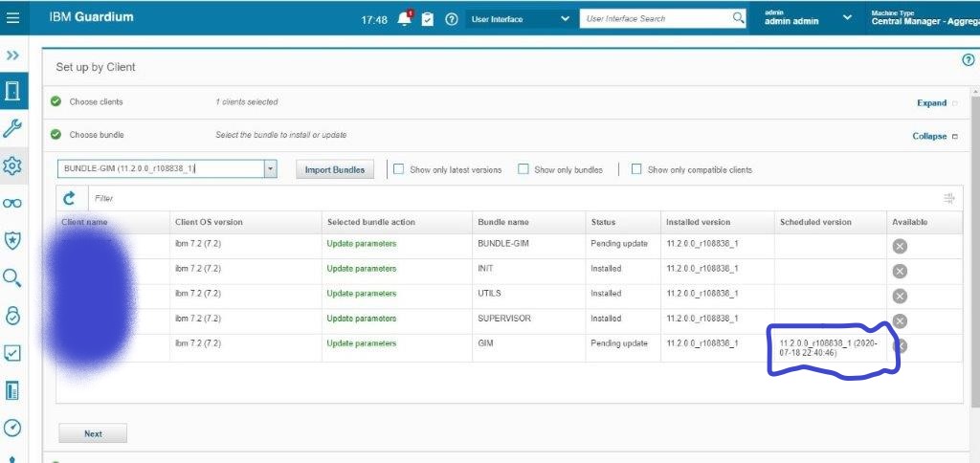Click green check beside Choose clients
The width and height of the screenshot is (980, 463).
click(x=56, y=101)
